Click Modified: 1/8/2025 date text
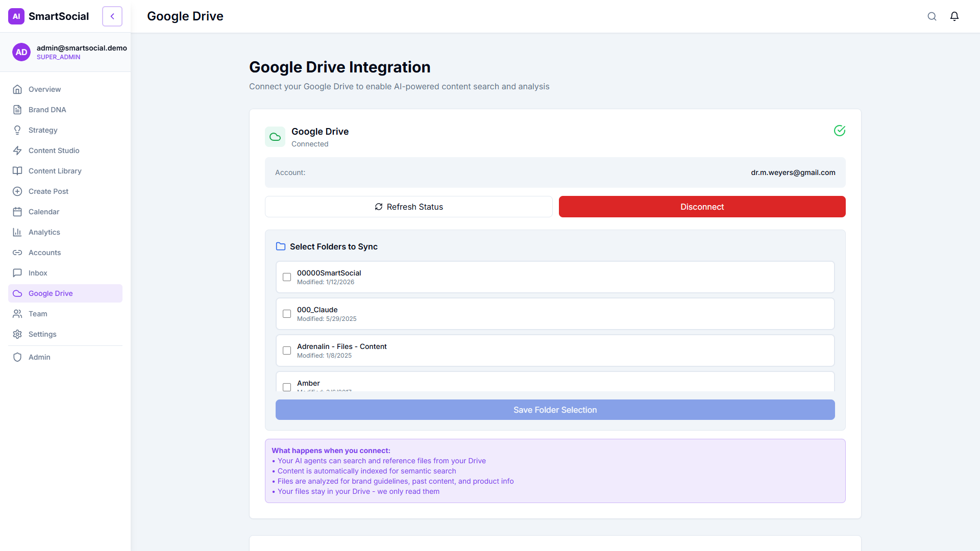This screenshot has height=551, width=980. (x=324, y=356)
